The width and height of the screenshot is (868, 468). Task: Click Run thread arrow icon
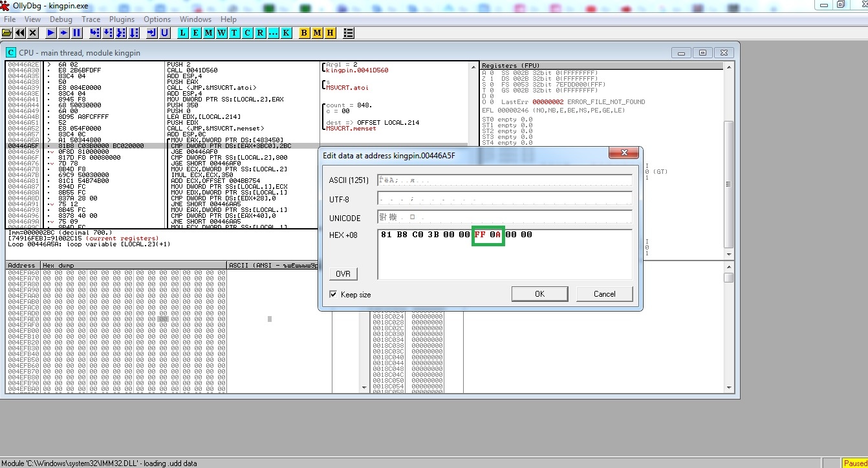click(64, 33)
